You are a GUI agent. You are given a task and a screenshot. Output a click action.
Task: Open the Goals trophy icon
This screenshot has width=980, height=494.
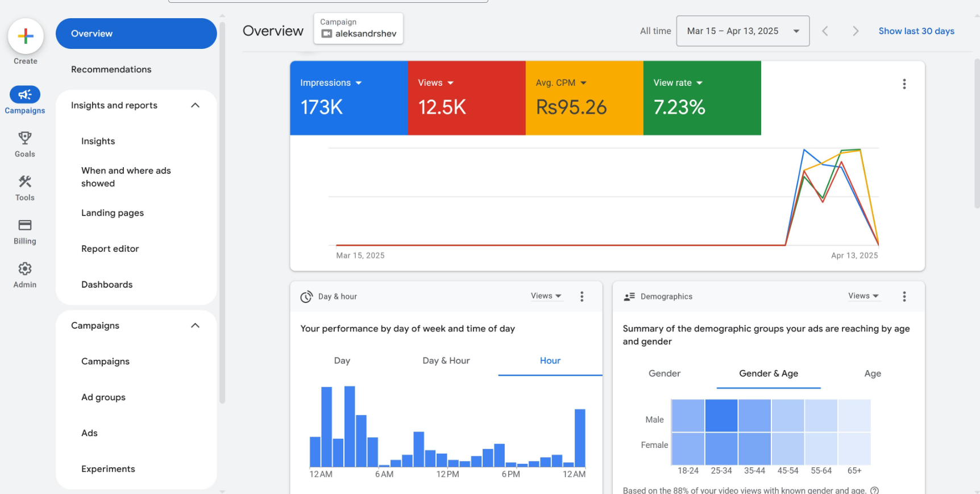(25, 138)
